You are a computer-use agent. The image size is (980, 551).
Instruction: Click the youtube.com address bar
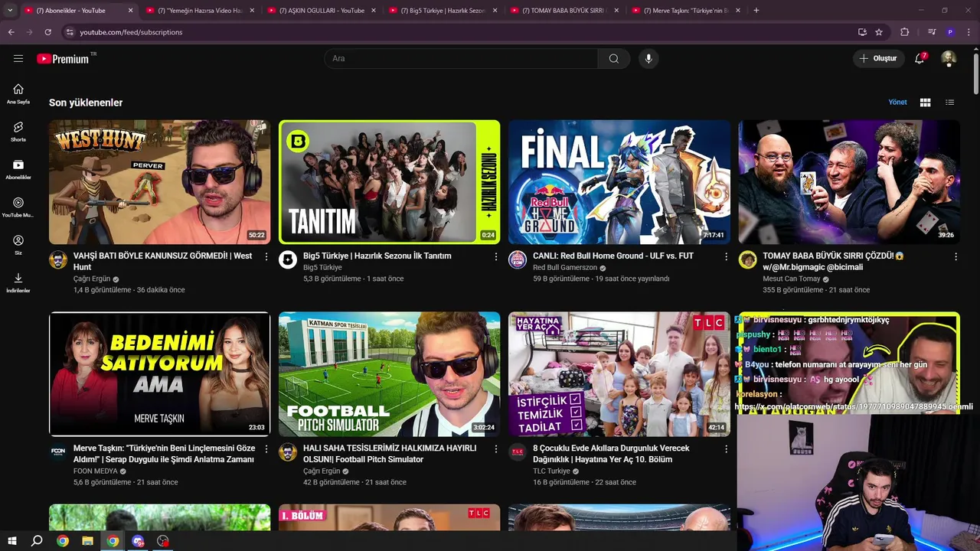coord(459,32)
